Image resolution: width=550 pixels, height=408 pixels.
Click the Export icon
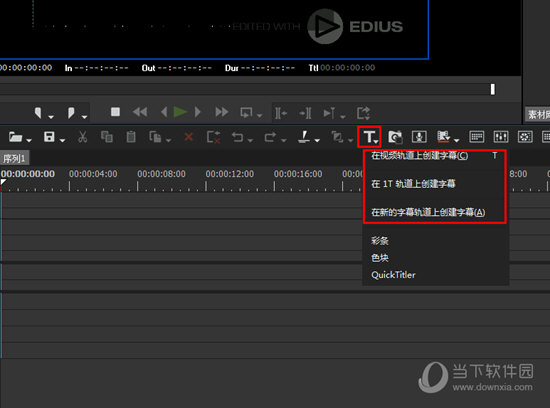click(363, 113)
